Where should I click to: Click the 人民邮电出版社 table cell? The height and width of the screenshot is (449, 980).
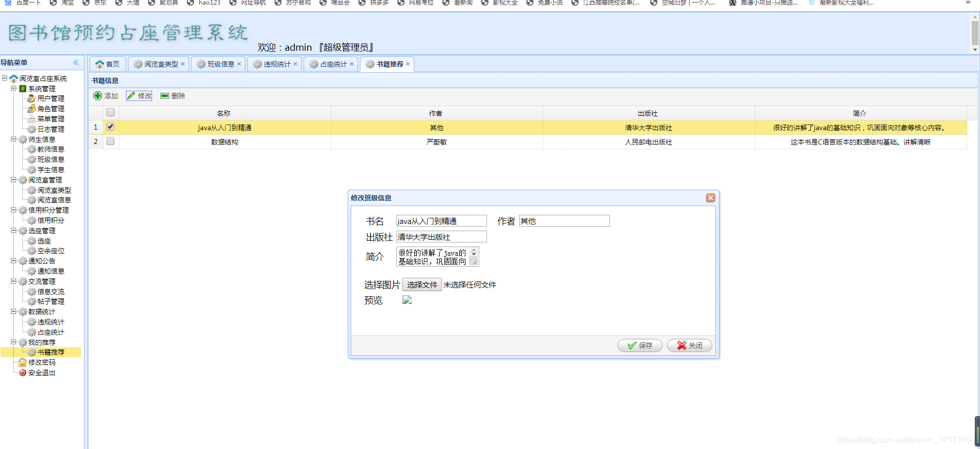coord(649,142)
